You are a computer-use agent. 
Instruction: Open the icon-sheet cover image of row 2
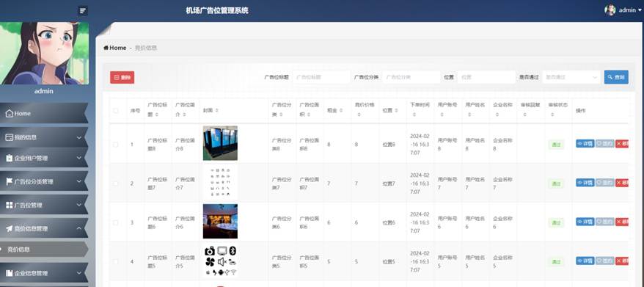[x=220, y=182]
